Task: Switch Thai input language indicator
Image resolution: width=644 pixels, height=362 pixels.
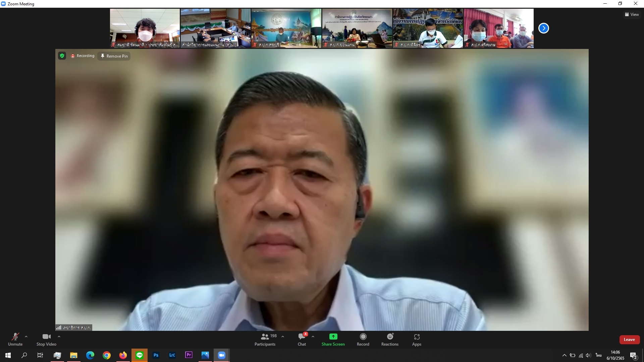Action: (599, 355)
